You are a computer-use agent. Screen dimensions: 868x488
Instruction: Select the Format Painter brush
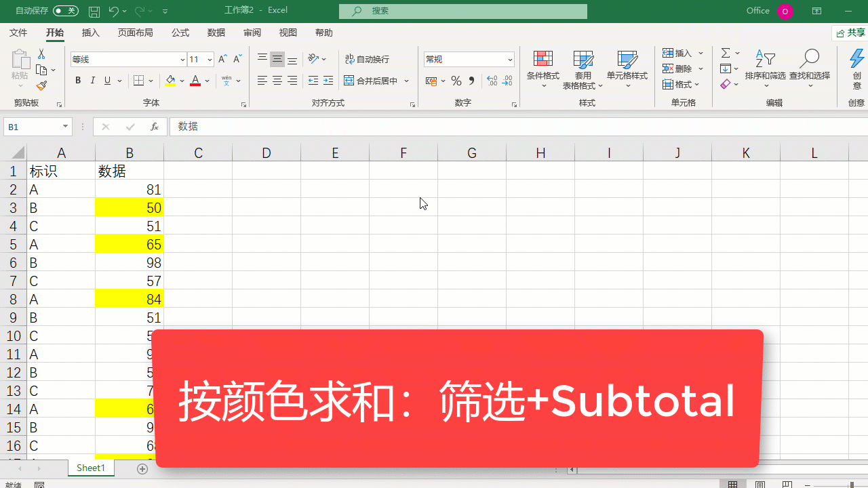click(41, 85)
